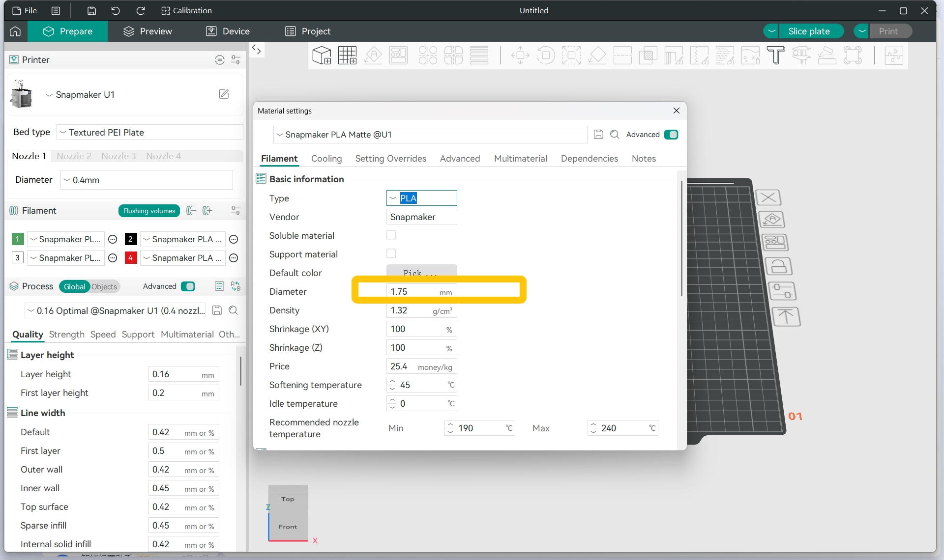Save the process preset 0.16 Optimal
Screen dimensions: 944x560
217,310
